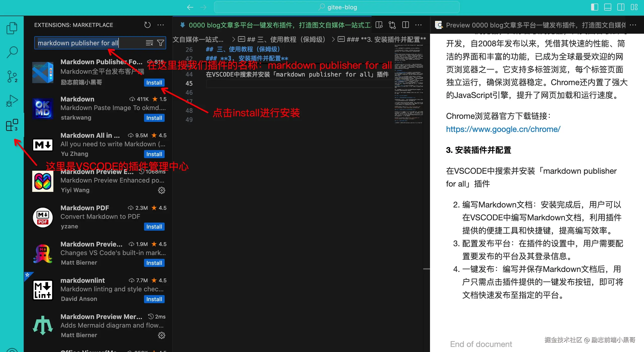The image size is (644, 352).
Task: Toggle the bottom panel visibility
Action: 608,7
